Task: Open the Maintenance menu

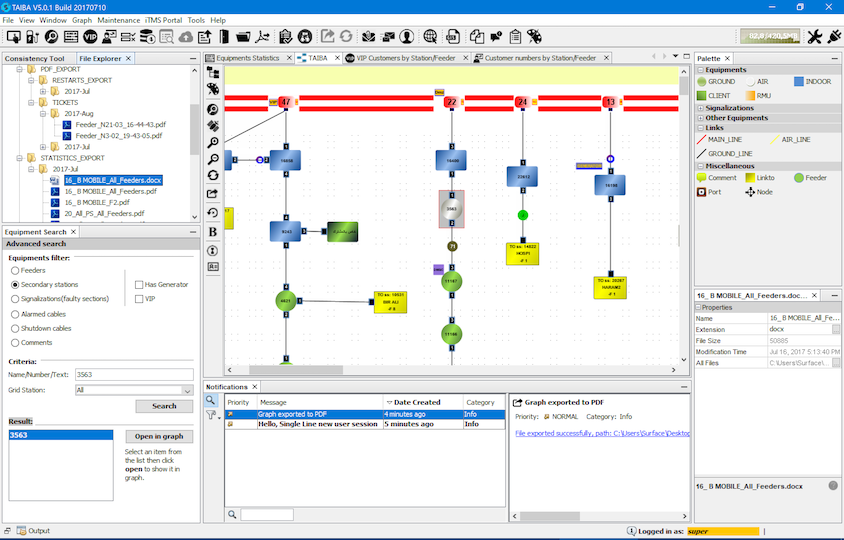Action: pyautogui.click(x=119, y=20)
